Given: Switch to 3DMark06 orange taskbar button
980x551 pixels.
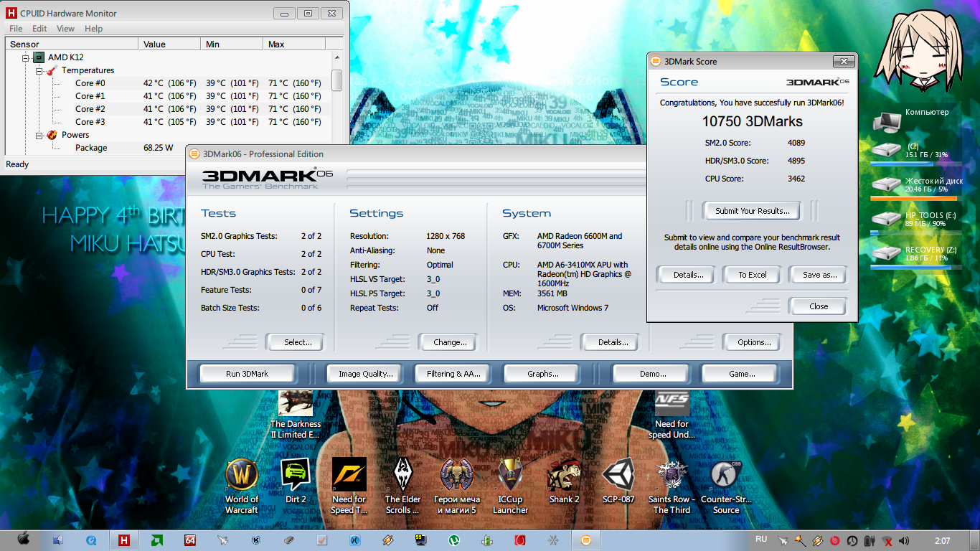Looking at the screenshot, I should 585,540.
